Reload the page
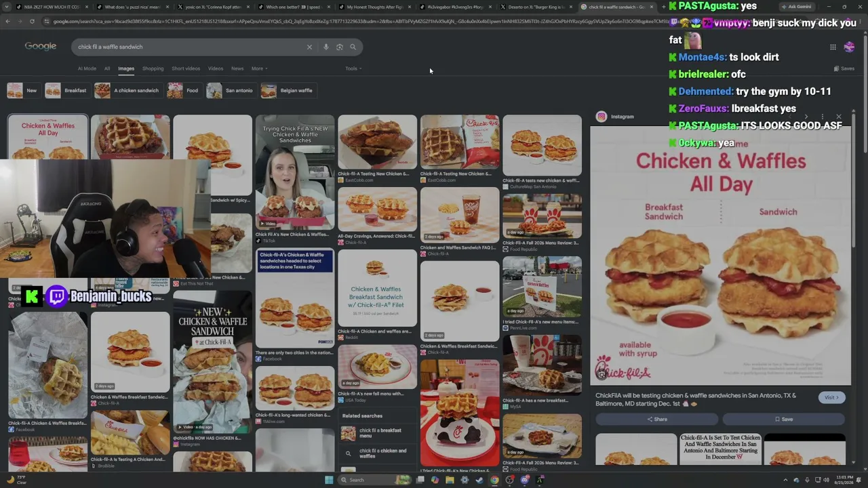 point(32,21)
